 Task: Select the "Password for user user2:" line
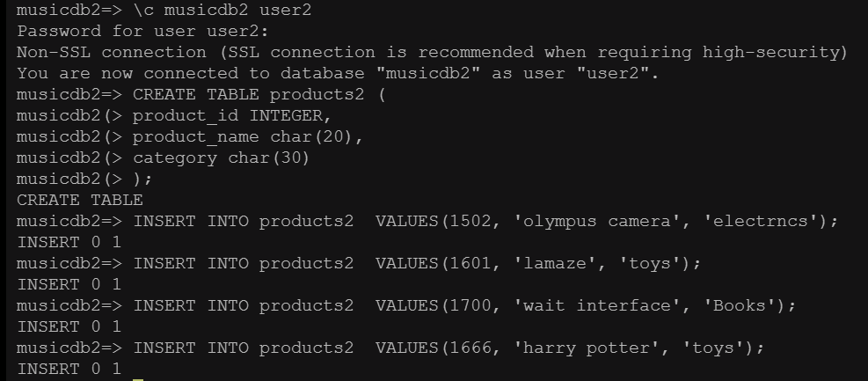pos(121,32)
